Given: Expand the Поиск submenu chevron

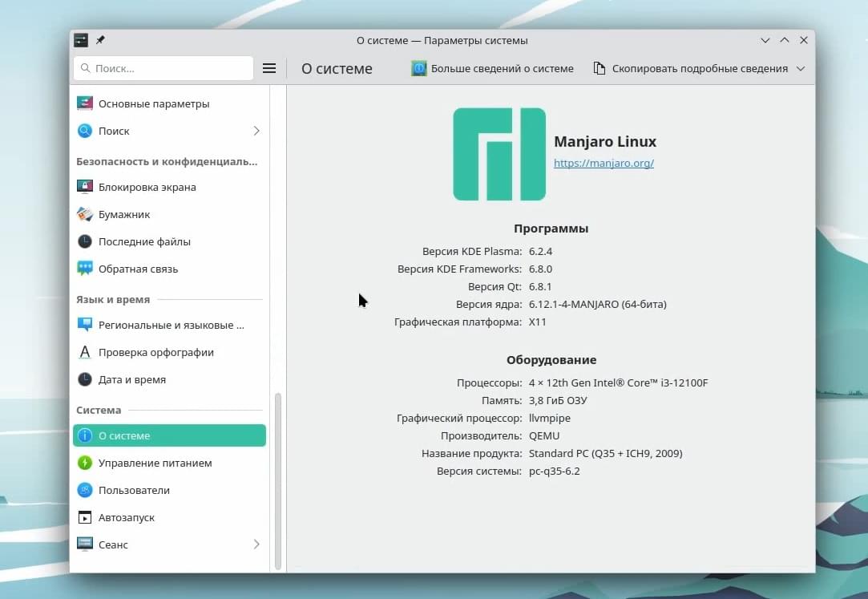Looking at the screenshot, I should 256,131.
